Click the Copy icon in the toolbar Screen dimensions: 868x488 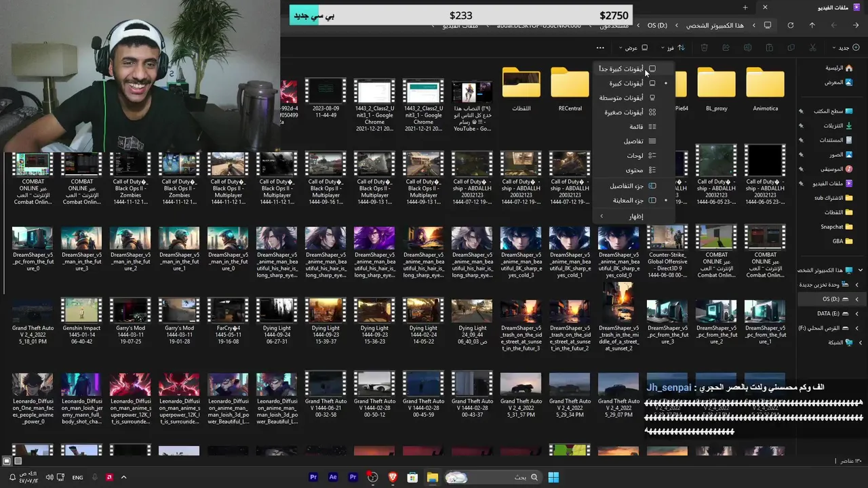(x=791, y=47)
